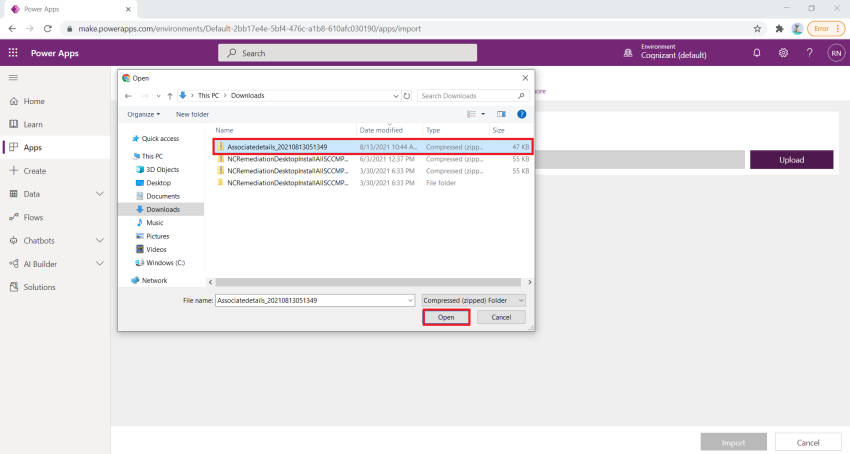Open the address bar path history dropdown
This screenshot has width=850, height=454.
coord(396,96)
